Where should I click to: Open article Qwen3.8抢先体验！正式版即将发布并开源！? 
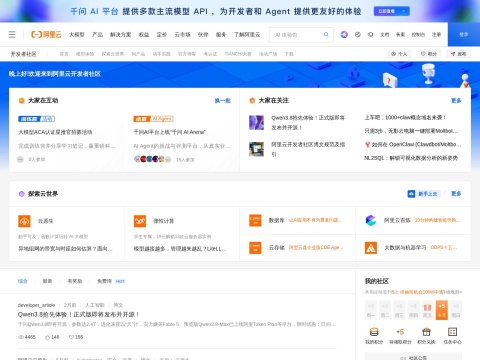click(79, 314)
